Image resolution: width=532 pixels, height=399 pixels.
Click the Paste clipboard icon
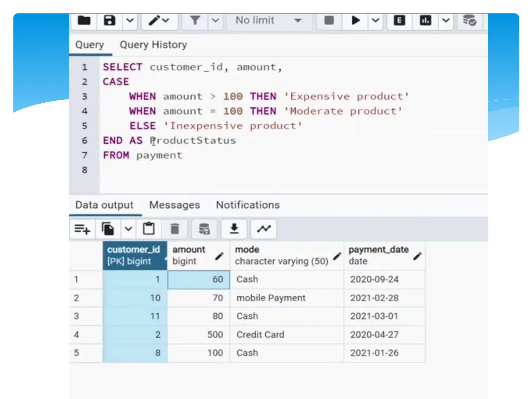[x=149, y=229]
